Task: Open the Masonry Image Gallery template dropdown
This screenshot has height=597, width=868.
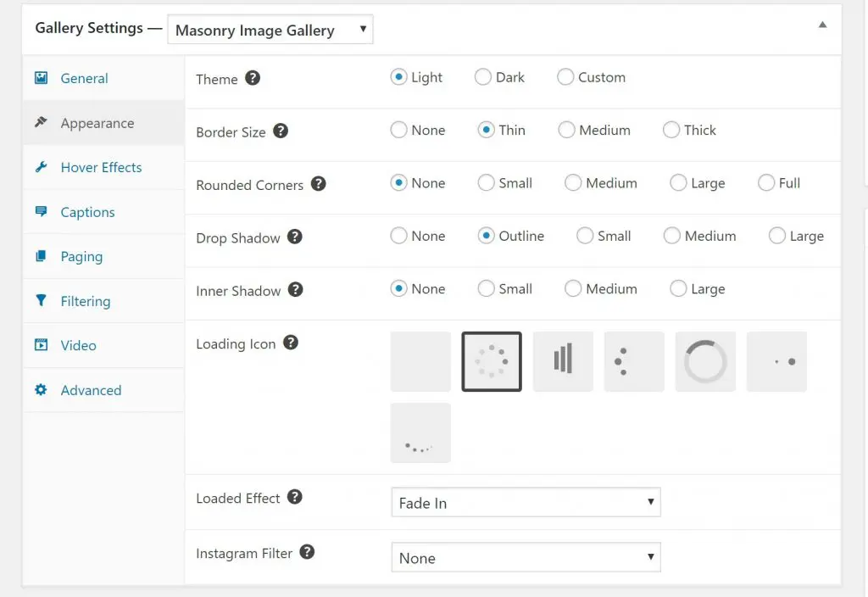Action: click(270, 30)
